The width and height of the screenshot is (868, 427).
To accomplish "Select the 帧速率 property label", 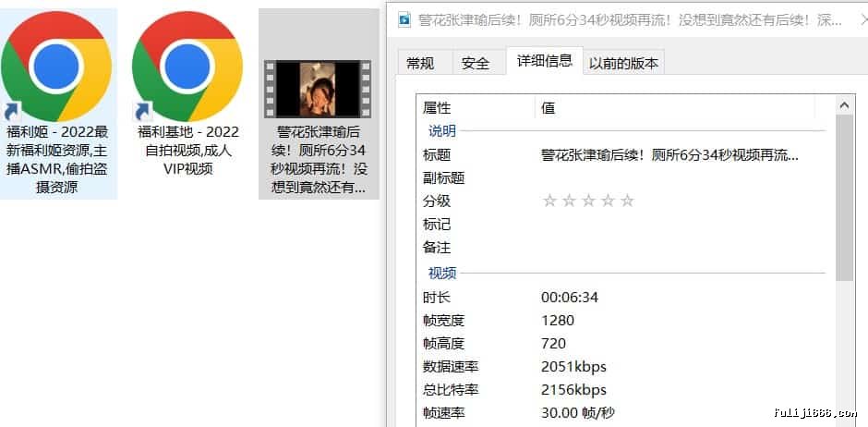I will point(443,412).
